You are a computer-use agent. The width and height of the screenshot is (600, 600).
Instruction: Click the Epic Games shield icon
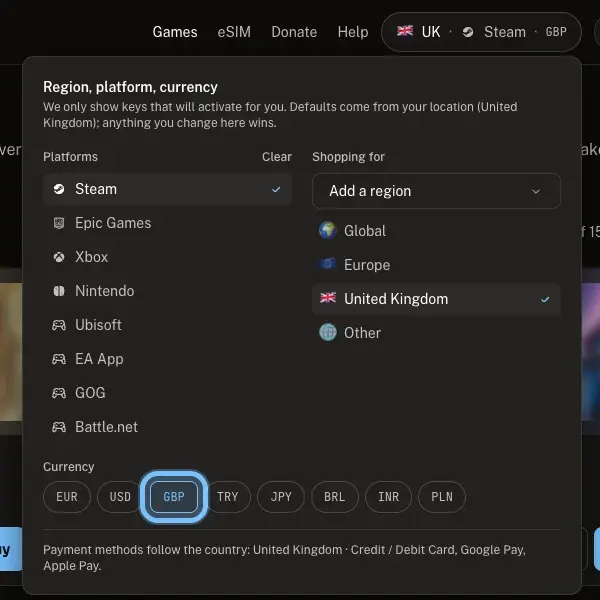(x=59, y=223)
